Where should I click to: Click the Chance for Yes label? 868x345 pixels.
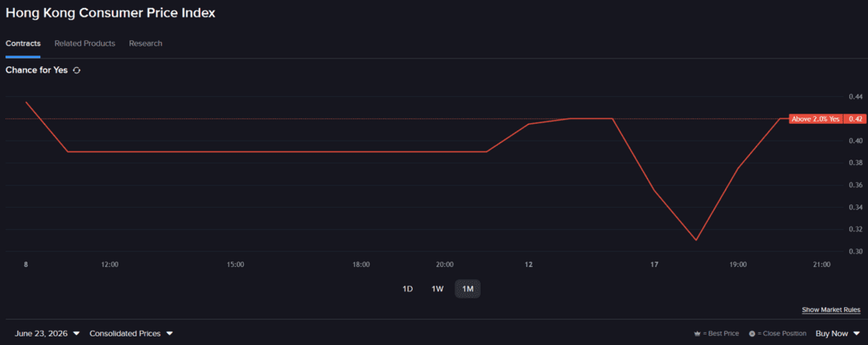point(36,70)
